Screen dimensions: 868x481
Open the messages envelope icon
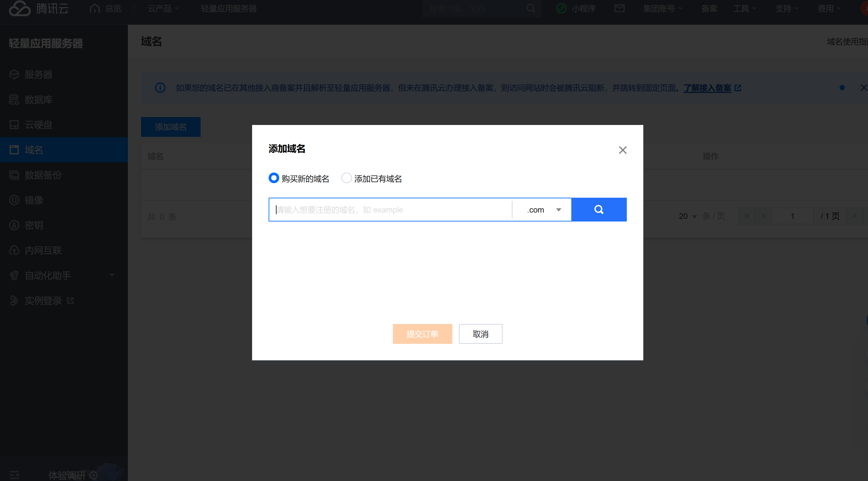(x=619, y=8)
